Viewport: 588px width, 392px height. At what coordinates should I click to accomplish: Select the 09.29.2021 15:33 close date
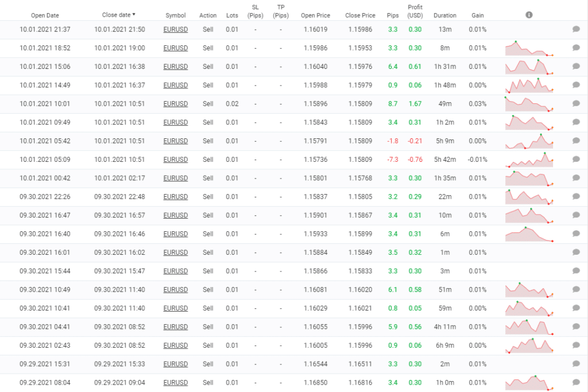(119, 364)
